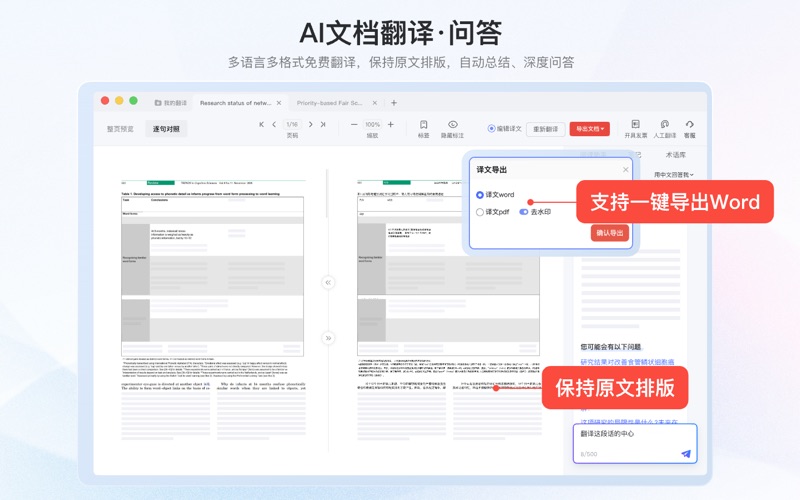This screenshot has height=500, width=800.
Task: Click the 重新翻译 button
Action: pyautogui.click(x=545, y=129)
